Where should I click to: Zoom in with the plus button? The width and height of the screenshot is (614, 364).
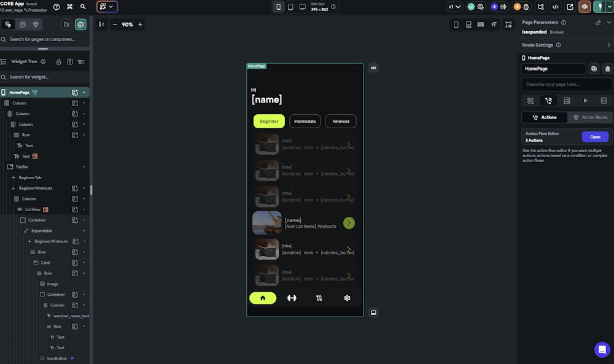coord(140,25)
